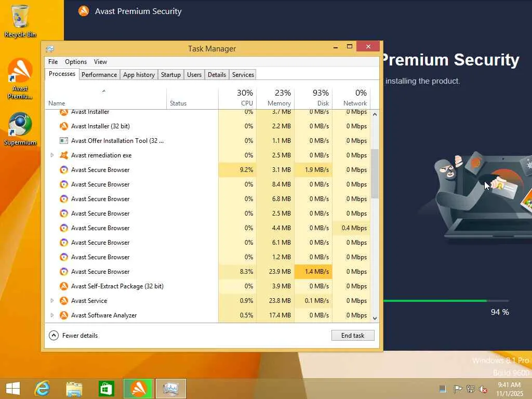Click the process list scrollbar thumb
532x399 pixels.
pos(375,174)
